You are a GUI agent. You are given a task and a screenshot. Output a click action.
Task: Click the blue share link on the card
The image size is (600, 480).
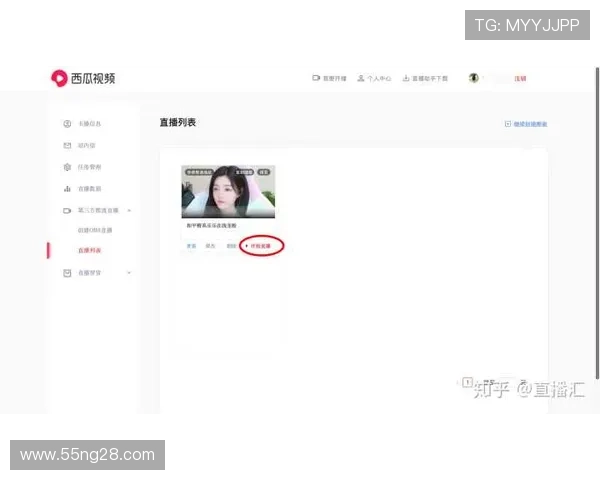coord(191,246)
